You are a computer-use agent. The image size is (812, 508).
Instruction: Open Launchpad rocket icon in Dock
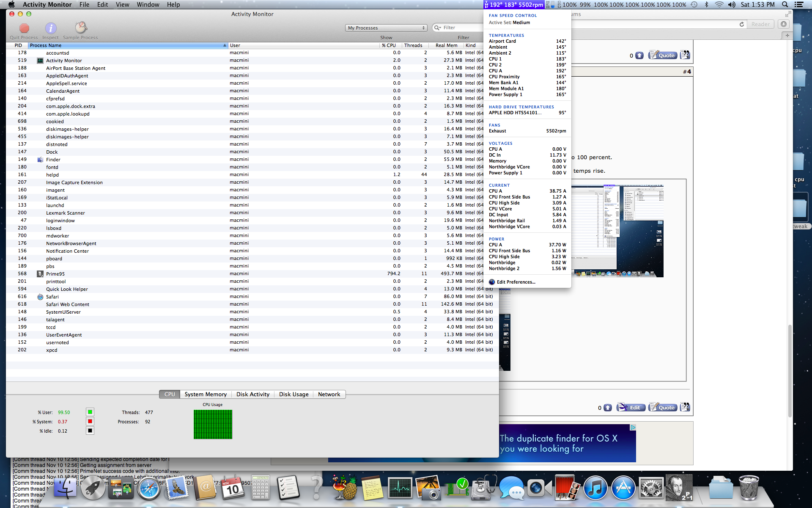(93, 489)
